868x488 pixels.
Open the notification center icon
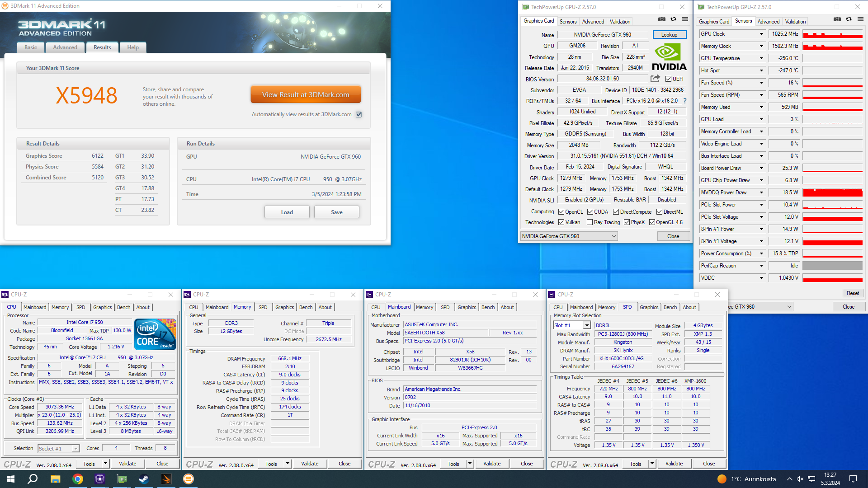coord(853,479)
